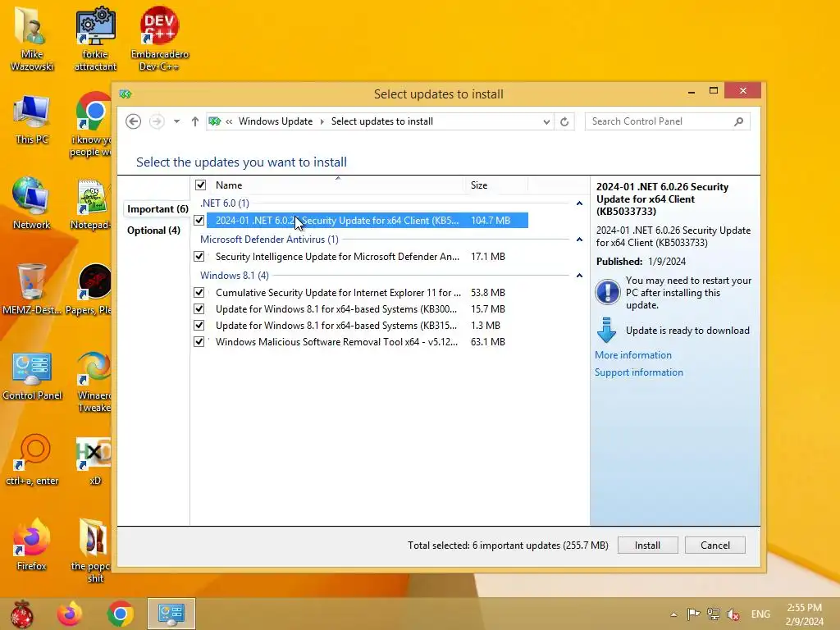Sort by the Name column header

coord(337,185)
